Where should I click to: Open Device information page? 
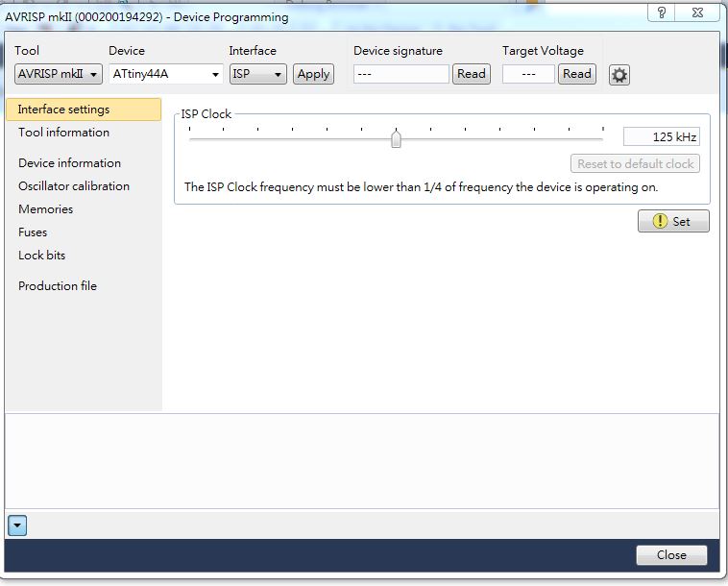[x=70, y=163]
